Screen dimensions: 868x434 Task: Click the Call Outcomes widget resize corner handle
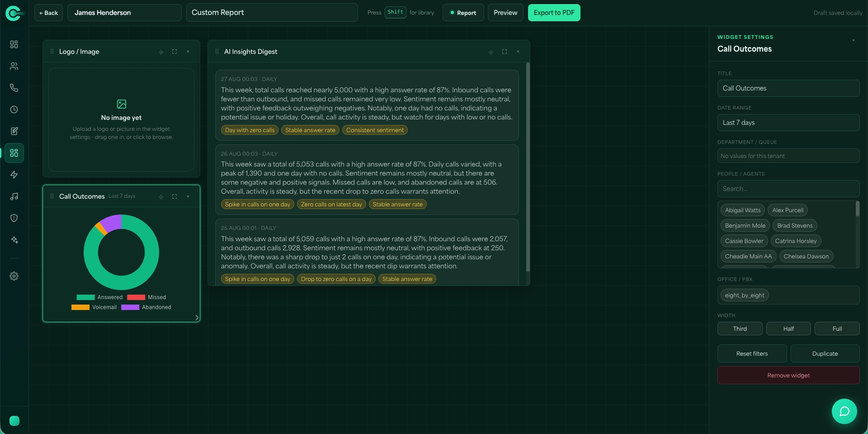click(197, 318)
